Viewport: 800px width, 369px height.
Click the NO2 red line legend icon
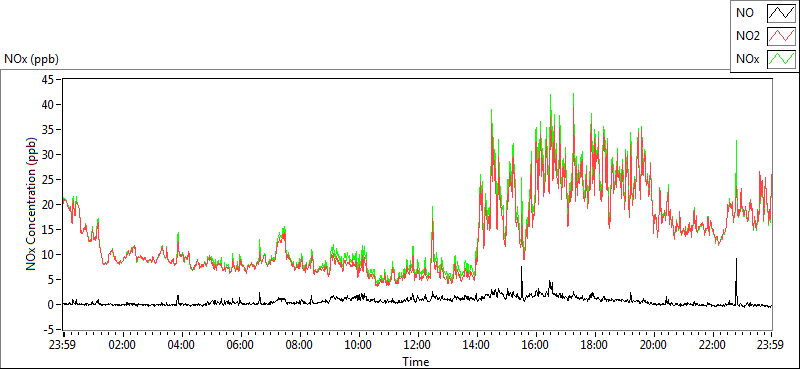(x=781, y=36)
